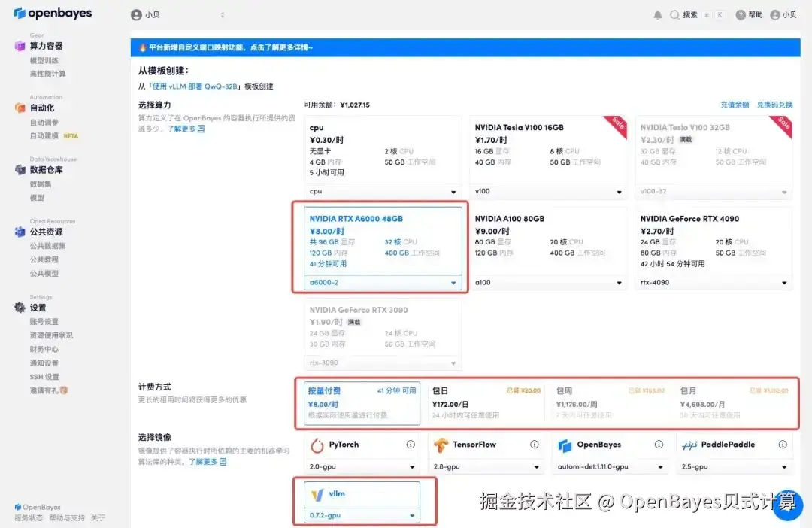
Task: Click the search magnifier icon
Action: pos(674,15)
